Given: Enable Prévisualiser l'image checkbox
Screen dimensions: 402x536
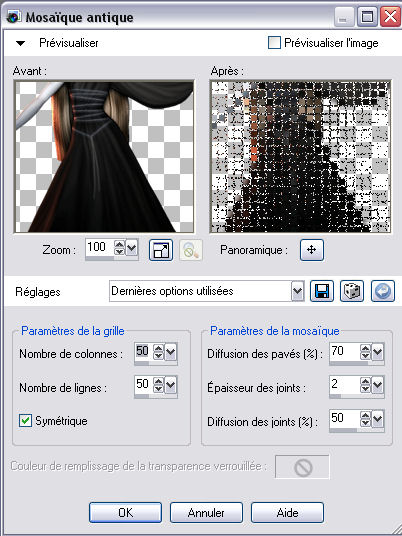Looking at the screenshot, I should tap(274, 43).
